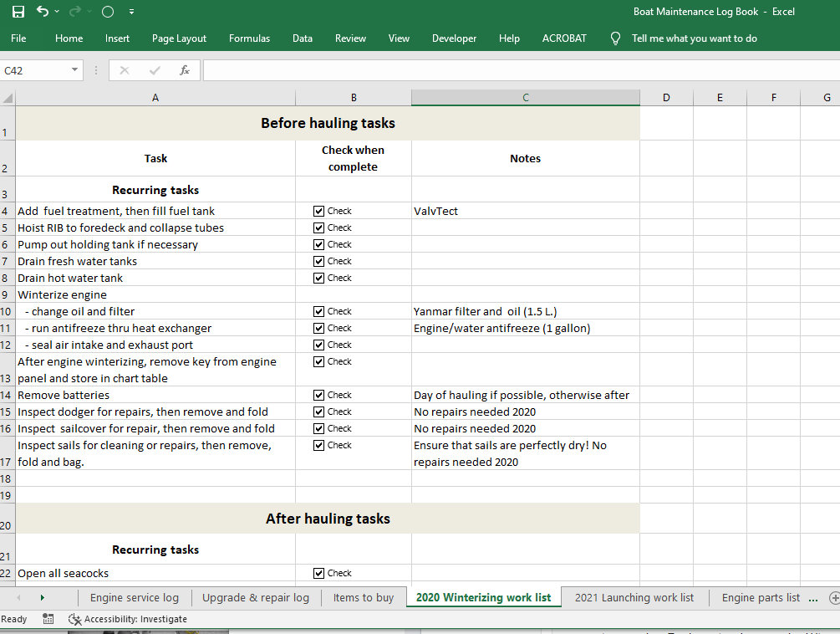Toggle checkbox for Open all seacocks

(318, 573)
